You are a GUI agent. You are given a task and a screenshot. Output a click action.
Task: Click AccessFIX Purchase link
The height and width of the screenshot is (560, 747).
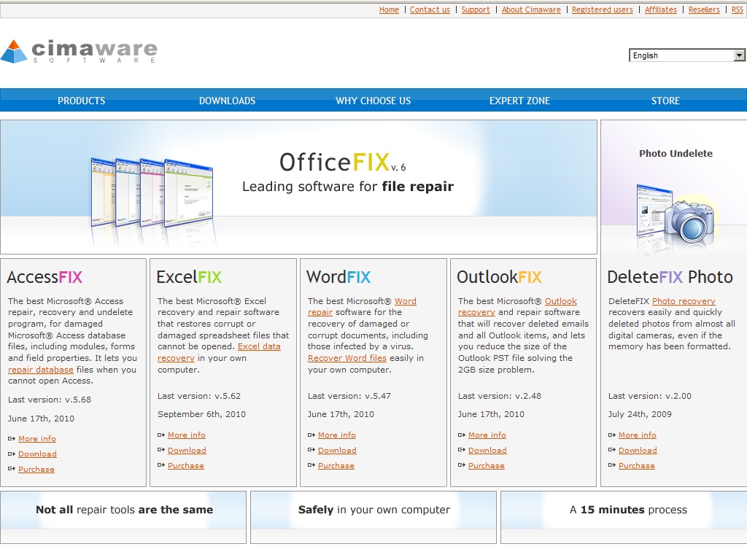tap(36, 469)
